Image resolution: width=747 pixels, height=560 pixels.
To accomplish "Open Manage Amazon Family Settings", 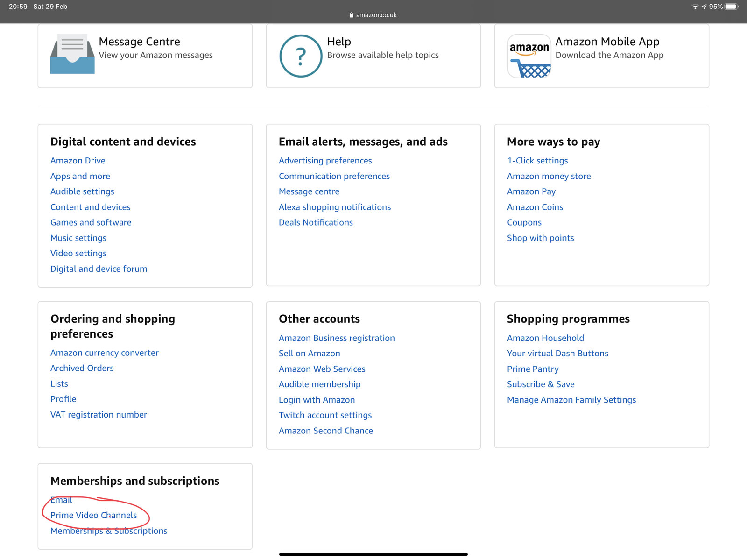I will tap(571, 400).
